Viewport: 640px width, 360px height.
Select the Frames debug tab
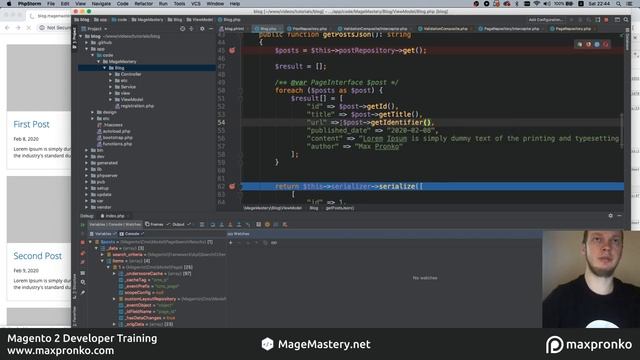pyautogui.click(x=154, y=224)
